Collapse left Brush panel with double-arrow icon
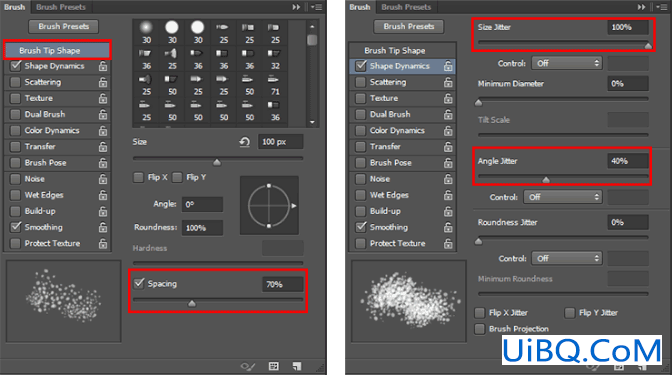 point(296,7)
